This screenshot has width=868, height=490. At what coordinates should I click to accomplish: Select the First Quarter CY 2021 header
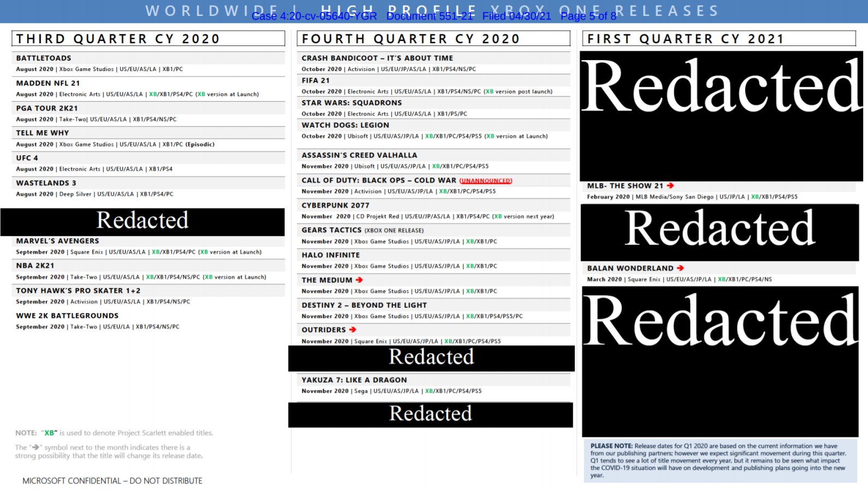718,39
